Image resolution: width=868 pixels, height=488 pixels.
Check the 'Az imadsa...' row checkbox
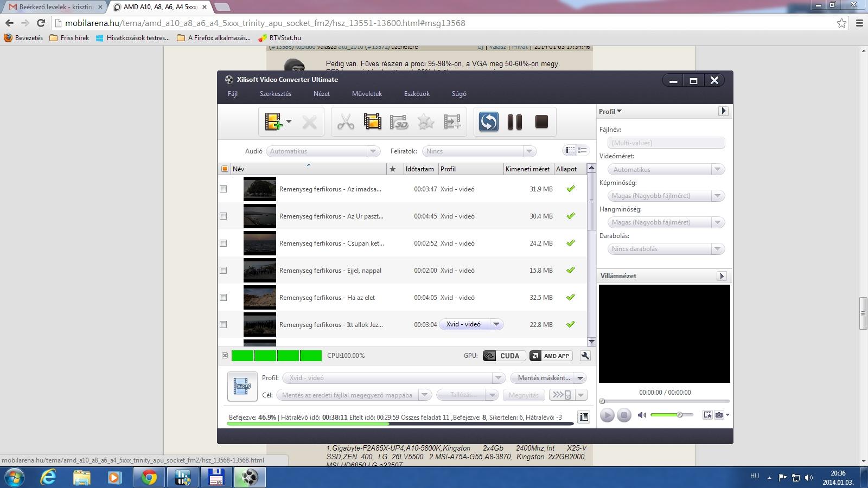click(x=223, y=189)
